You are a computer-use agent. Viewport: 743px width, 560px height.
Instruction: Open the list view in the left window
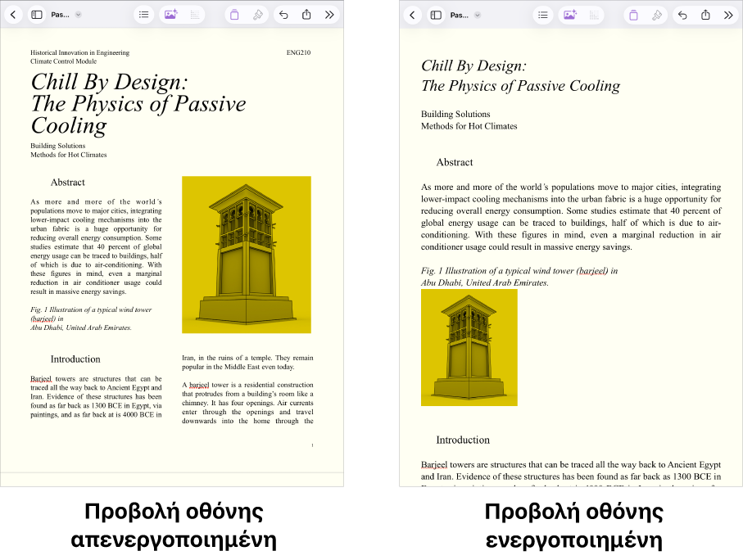144,15
